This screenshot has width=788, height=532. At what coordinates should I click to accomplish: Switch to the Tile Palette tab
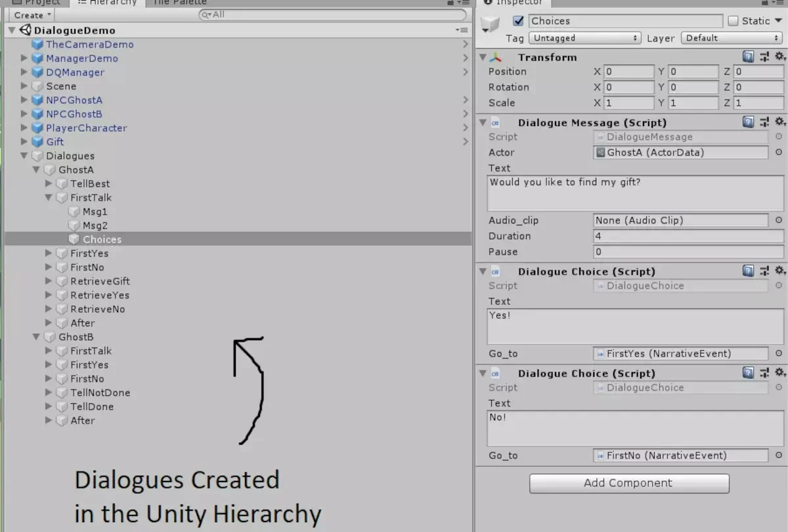pos(180,3)
